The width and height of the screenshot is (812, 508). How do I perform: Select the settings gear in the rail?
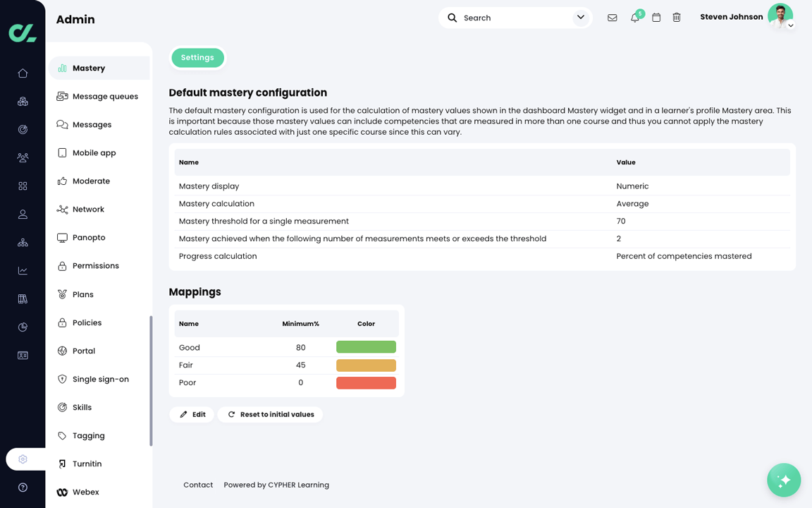[x=23, y=459]
